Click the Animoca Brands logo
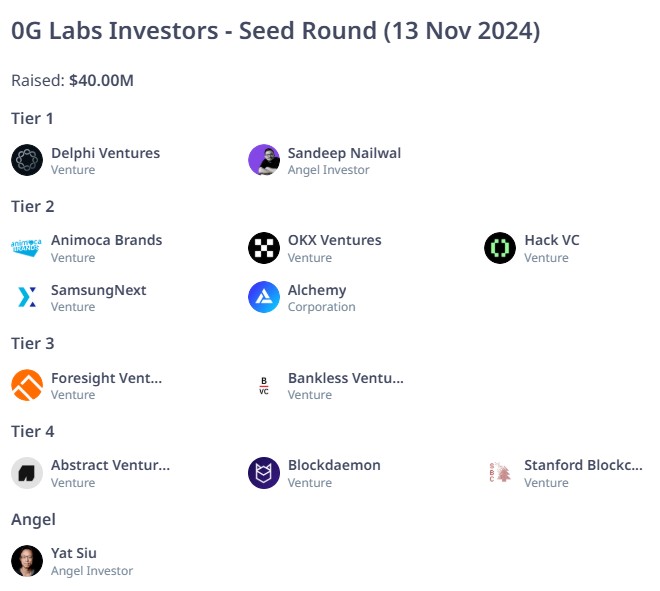The image size is (660, 591). point(27,248)
